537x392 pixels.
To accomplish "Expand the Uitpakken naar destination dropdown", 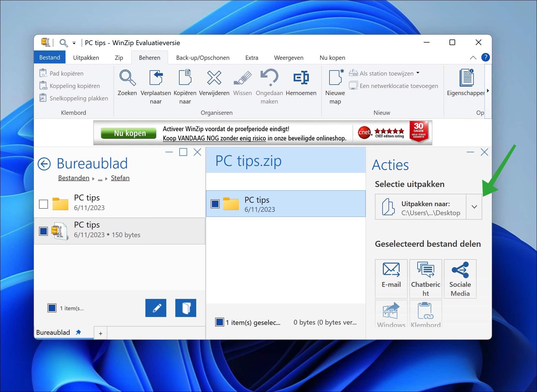I will (x=474, y=207).
